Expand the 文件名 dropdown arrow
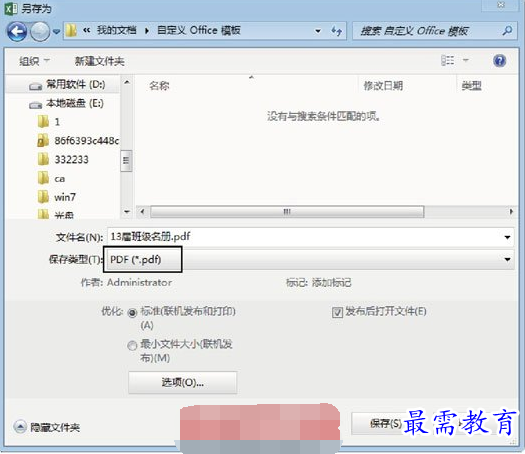525x454 pixels. (x=507, y=237)
